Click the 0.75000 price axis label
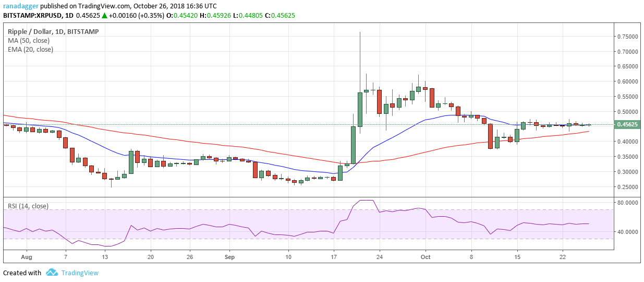 click(x=628, y=37)
